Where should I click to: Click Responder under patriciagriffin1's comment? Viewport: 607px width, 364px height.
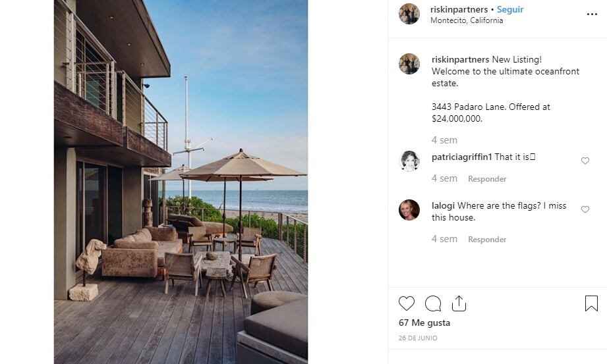487,179
